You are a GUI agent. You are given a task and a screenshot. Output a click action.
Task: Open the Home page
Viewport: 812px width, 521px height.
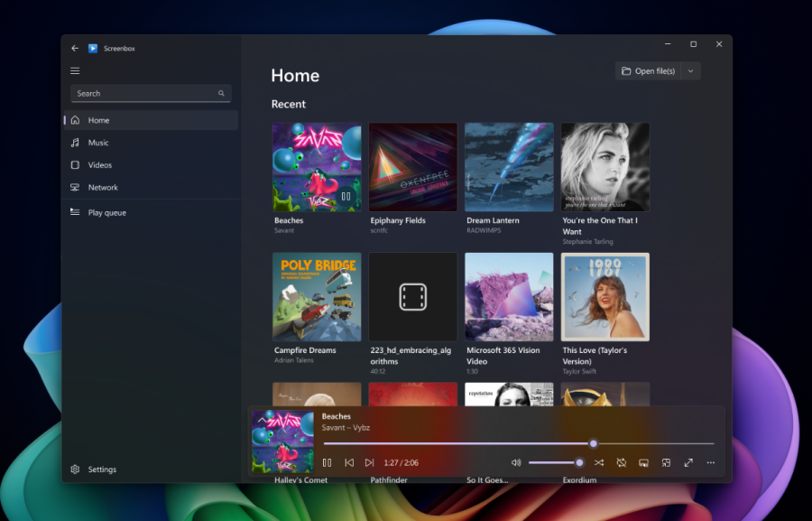coord(152,120)
